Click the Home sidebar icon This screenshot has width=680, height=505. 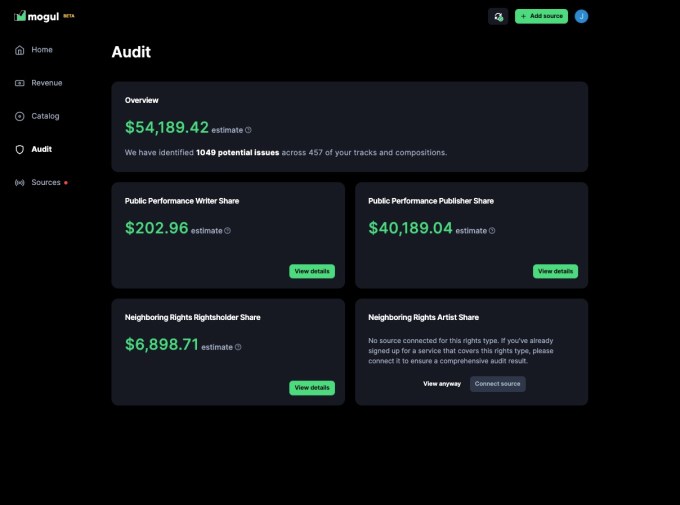(x=20, y=50)
